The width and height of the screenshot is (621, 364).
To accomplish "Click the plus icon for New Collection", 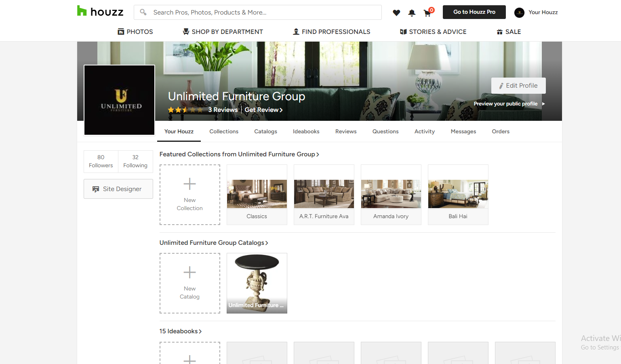I will (189, 184).
